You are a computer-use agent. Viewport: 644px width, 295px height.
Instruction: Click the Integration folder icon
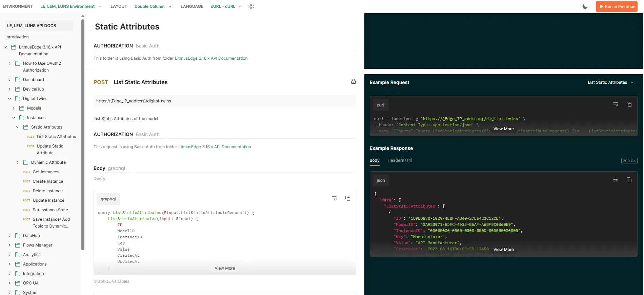18,274
